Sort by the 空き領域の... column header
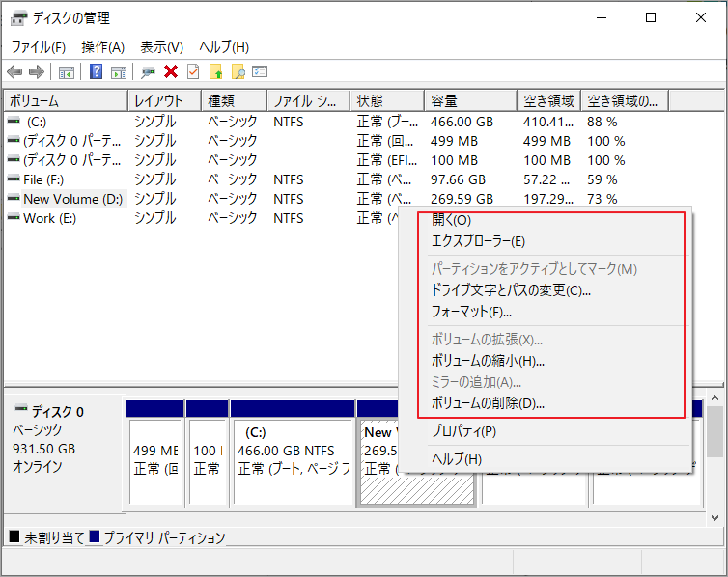The width and height of the screenshot is (728, 577). point(625,101)
